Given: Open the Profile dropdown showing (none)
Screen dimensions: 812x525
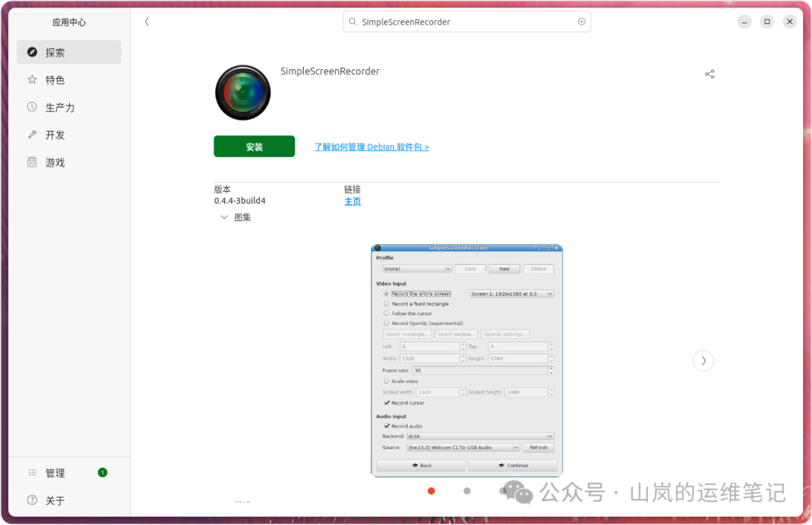Looking at the screenshot, I should click(x=417, y=268).
